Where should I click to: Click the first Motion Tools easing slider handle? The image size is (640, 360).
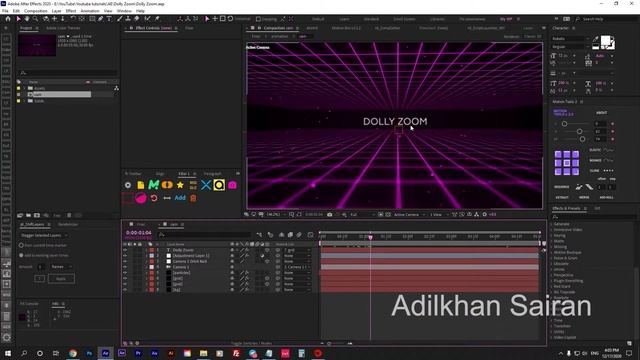point(564,124)
